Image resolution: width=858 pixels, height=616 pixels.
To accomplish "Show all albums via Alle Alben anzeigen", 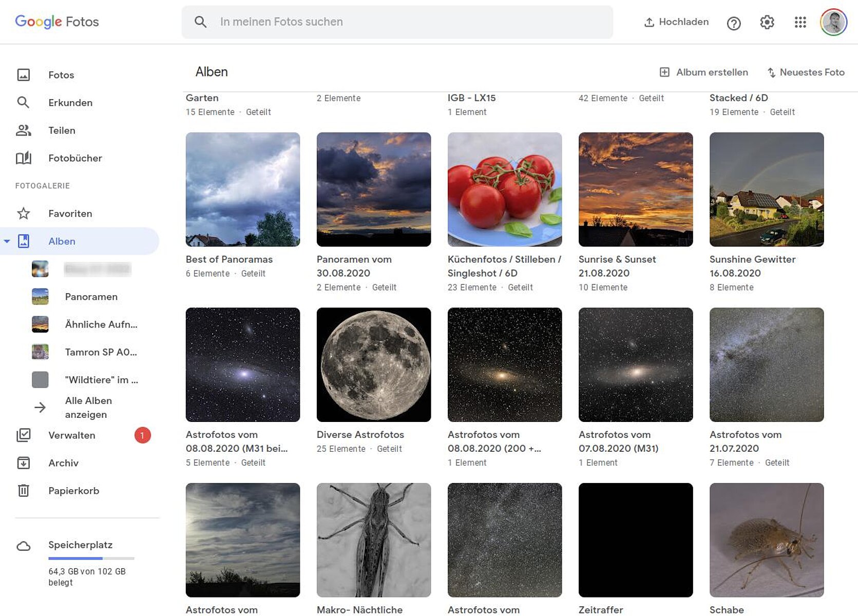I will [x=88, y=408].
